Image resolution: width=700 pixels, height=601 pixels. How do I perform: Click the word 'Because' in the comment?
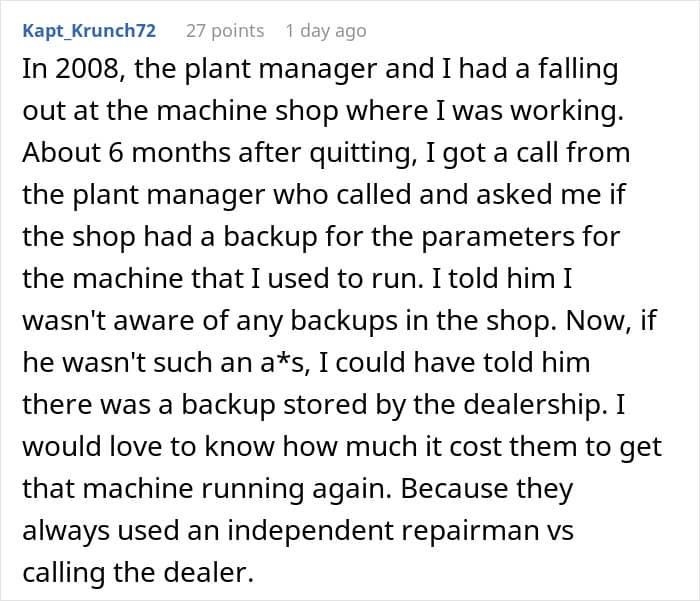click(x=454, y=488)
